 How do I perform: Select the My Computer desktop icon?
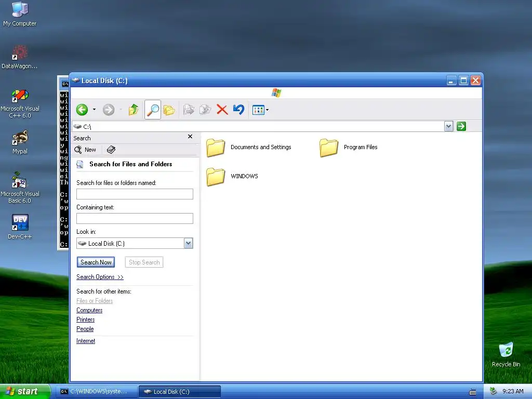point(20,14)
